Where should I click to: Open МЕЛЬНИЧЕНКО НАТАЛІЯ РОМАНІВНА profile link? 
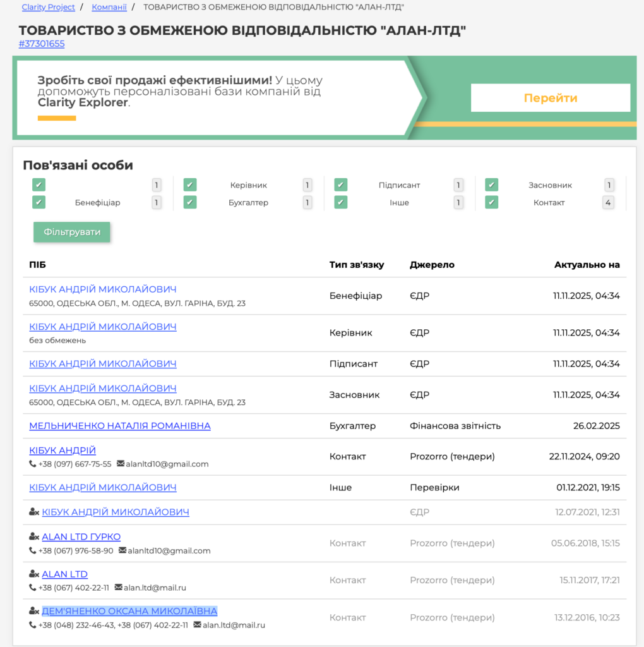pos(120,426)
